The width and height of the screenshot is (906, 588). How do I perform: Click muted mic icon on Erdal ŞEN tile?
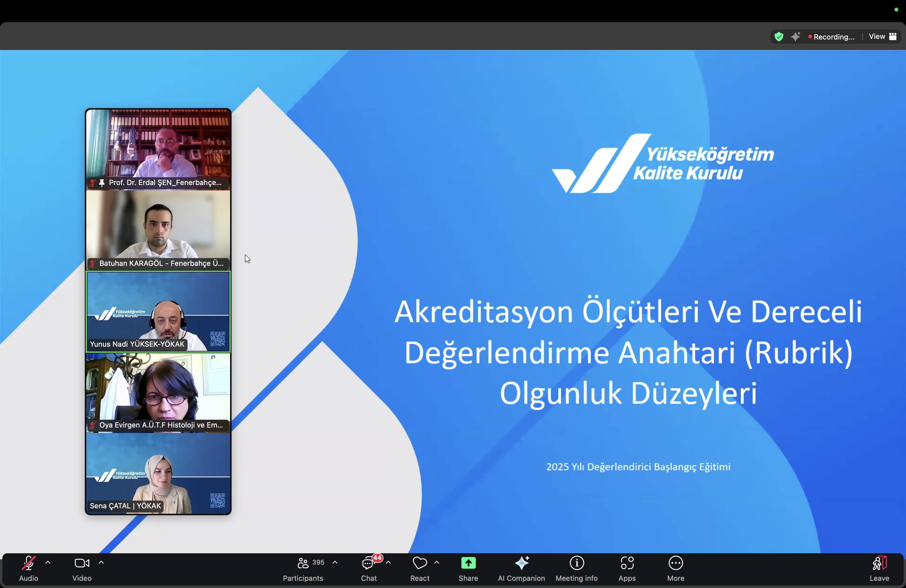coord(93,183)
